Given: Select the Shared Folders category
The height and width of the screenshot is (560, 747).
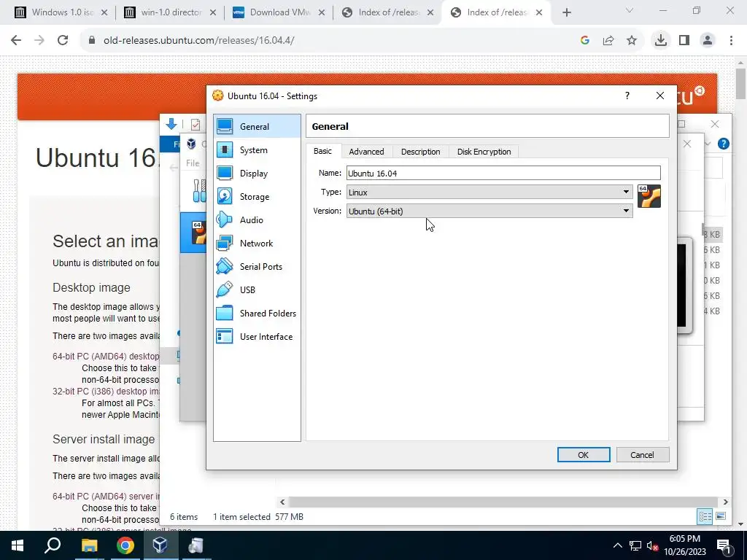Looking at the screenshot, I should tap(258, 314).
